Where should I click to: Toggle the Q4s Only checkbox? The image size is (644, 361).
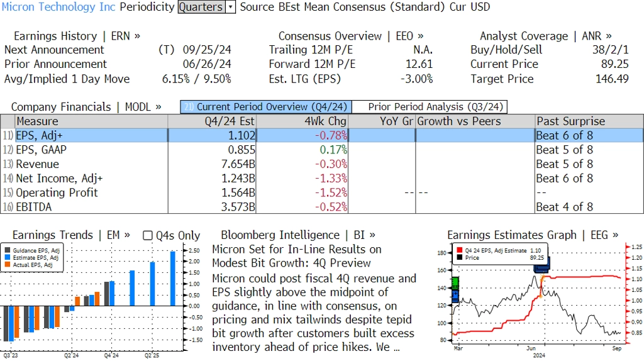[x=147, y=235]
